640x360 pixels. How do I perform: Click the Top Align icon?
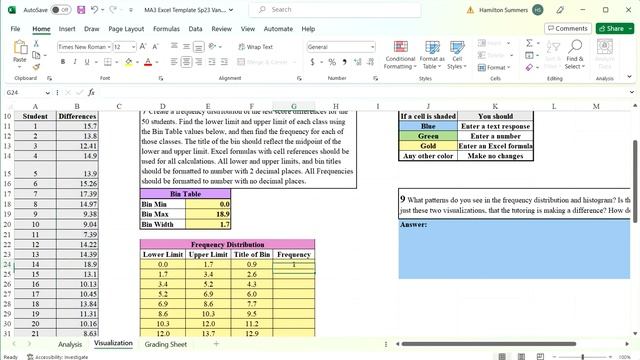[x=174, y=47]
